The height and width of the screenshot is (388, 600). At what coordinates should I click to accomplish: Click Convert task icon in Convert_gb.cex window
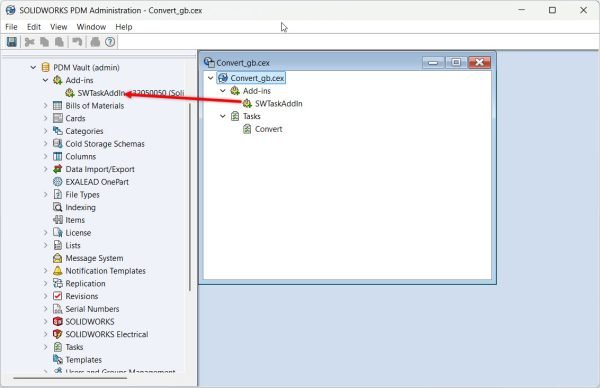(x=247, y=129)
